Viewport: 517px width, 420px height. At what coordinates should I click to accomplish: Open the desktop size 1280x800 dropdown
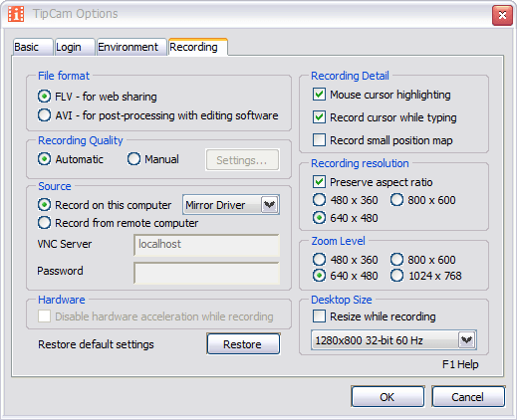pyautogui.click(x=393, y=340)
